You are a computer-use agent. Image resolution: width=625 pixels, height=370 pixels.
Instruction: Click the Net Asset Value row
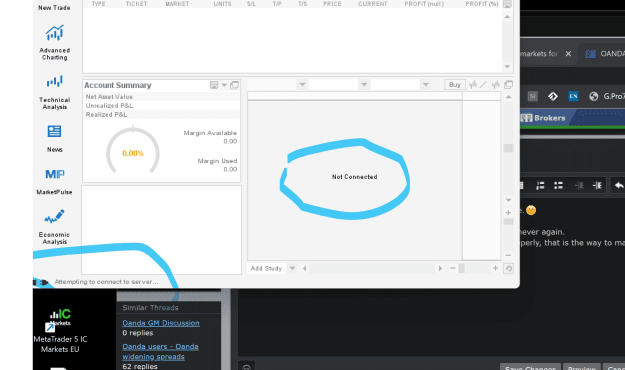pyautogui.click(x=161, y=97)
